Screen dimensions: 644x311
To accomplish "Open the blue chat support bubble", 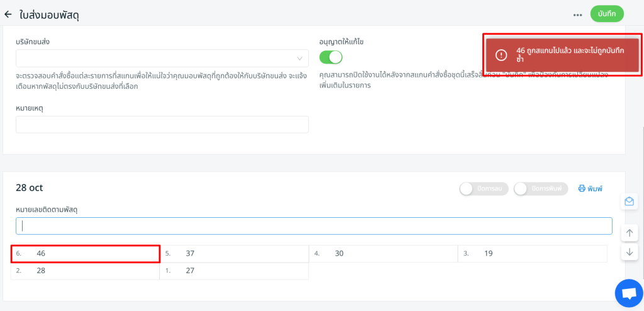I will coord(628,293).
